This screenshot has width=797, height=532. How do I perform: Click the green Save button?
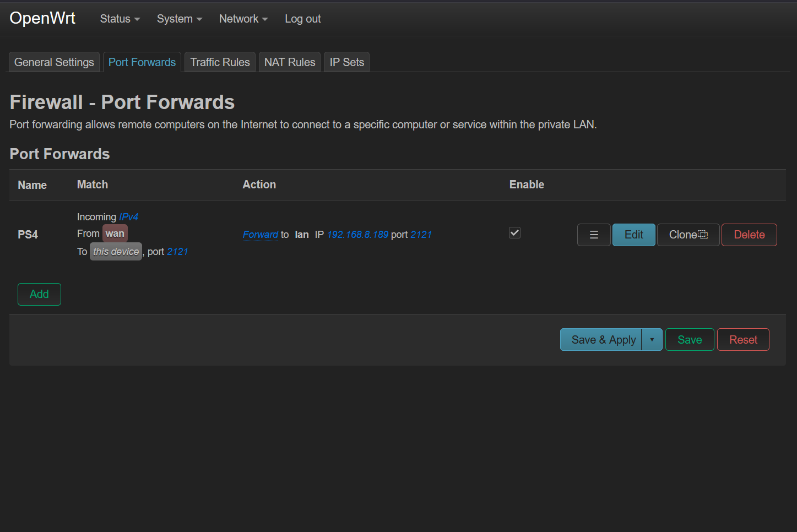[690, 340]
